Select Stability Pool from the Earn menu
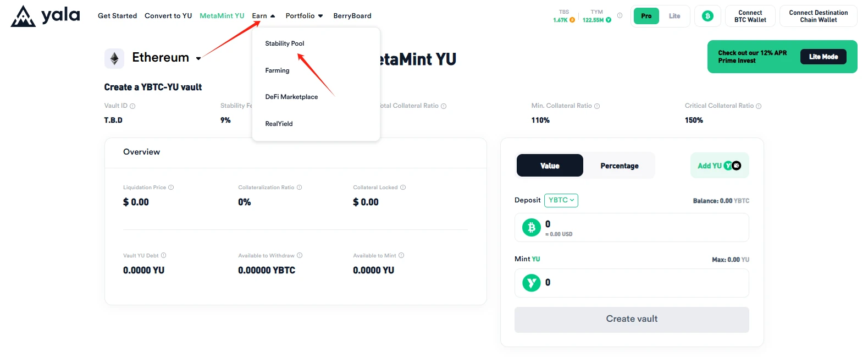The image size is (868, 357). pyautogui.click(x=284, y=43)
